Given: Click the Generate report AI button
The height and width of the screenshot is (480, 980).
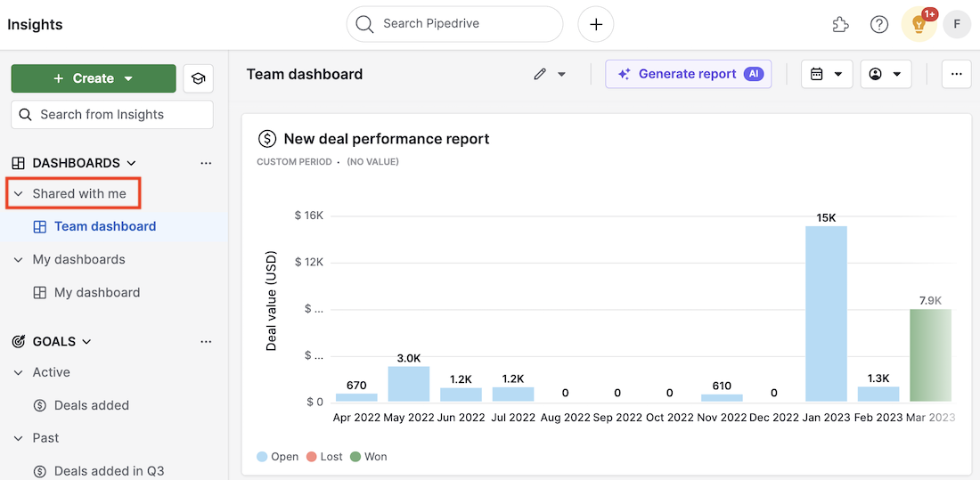Looking at the screenshot, I should 688,75.
